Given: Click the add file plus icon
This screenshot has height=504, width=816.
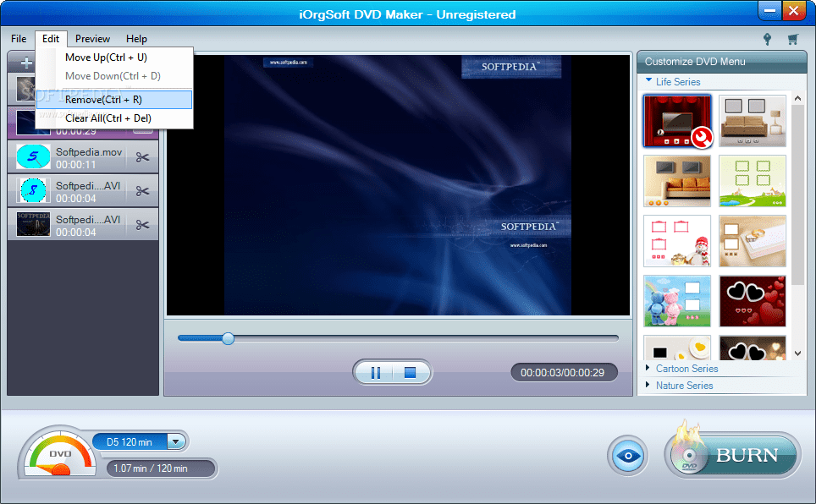Looking at the screenshot, I should pos(25,63).
